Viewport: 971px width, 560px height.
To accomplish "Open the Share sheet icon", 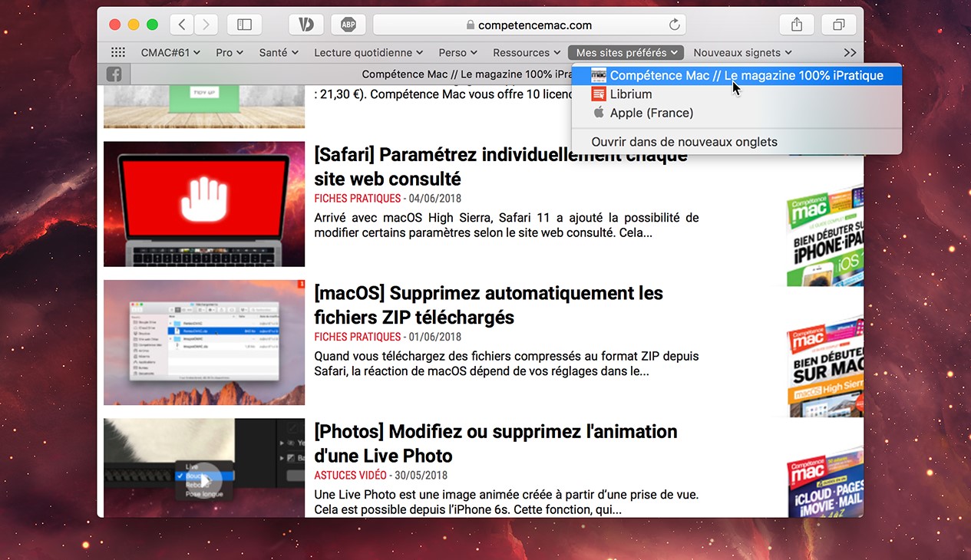I will coord(797,25).
